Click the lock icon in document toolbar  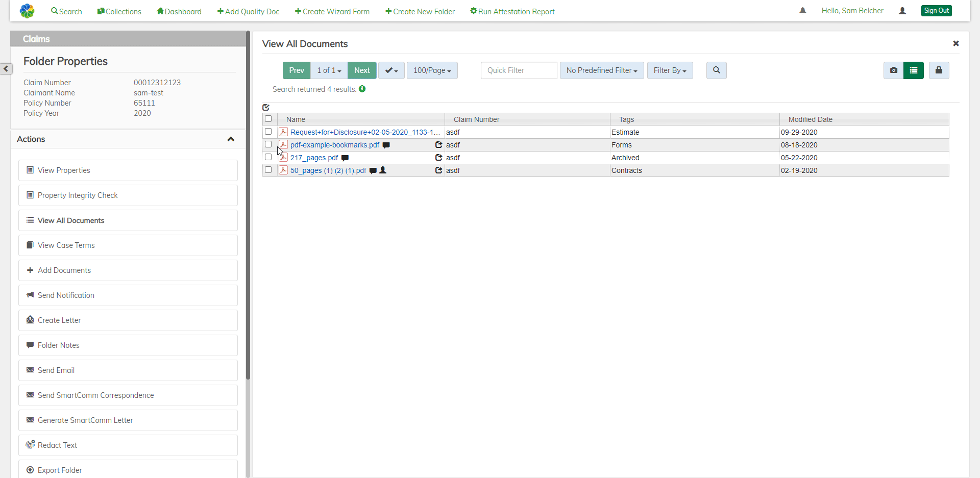click(x=939, y=70)
